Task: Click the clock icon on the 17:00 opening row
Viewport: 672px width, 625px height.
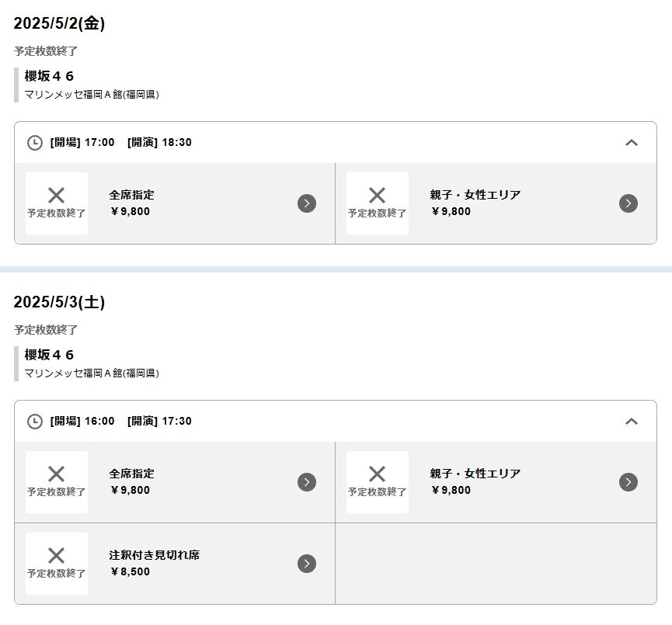Action: coord(35,143)
